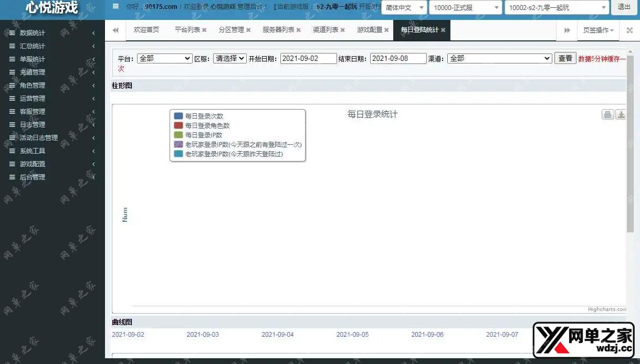Click the 开始日期 input field
Screen dimensions: 640x364
(308, 58)
